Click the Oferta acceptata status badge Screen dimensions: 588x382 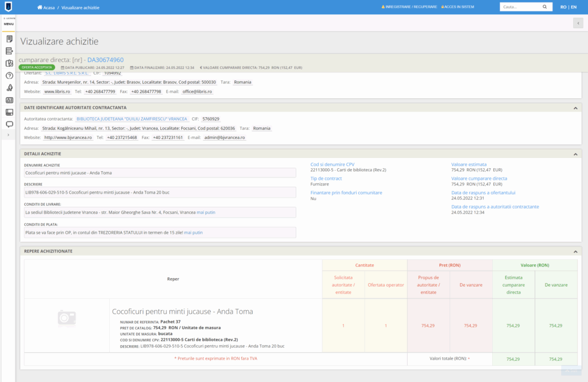(37, 68)
